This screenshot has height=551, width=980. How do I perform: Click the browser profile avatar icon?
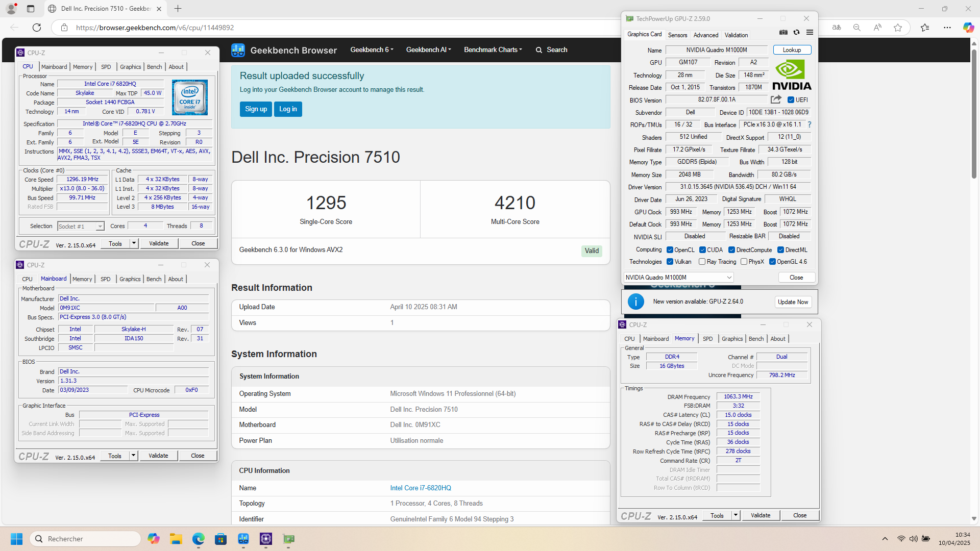pyautogui.click(x=11, y=9)
